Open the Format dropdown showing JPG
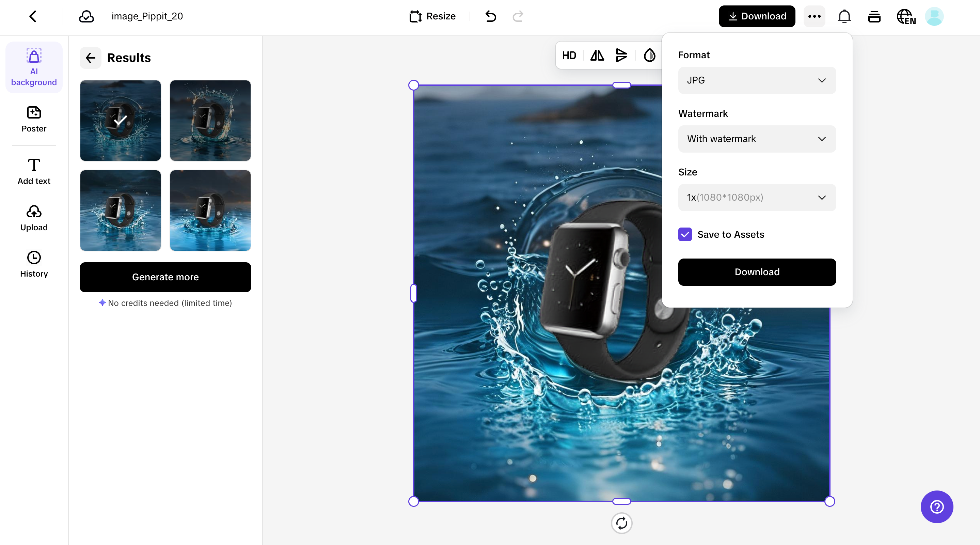This screenshot has width=980, height=545. 757,80
